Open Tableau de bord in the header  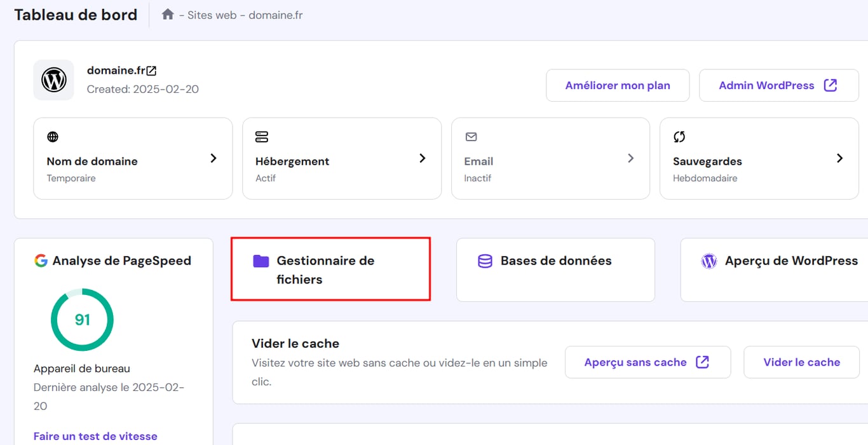pos(75,14)
